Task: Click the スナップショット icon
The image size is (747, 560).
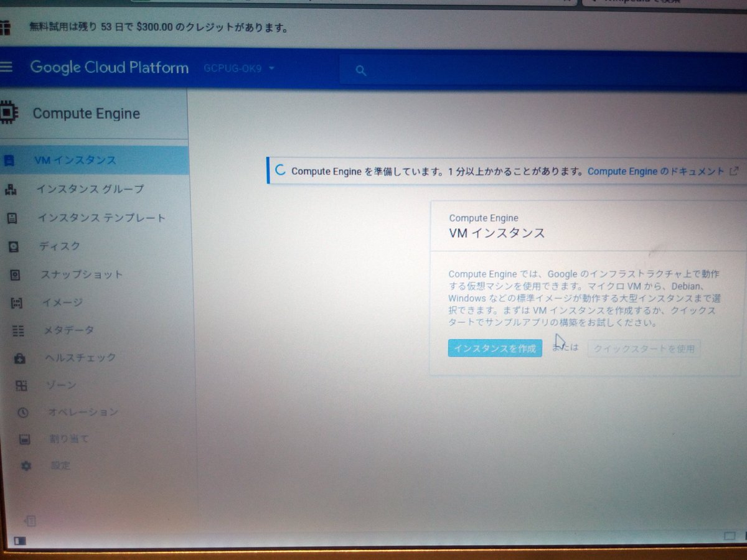Action: [15, 274]
